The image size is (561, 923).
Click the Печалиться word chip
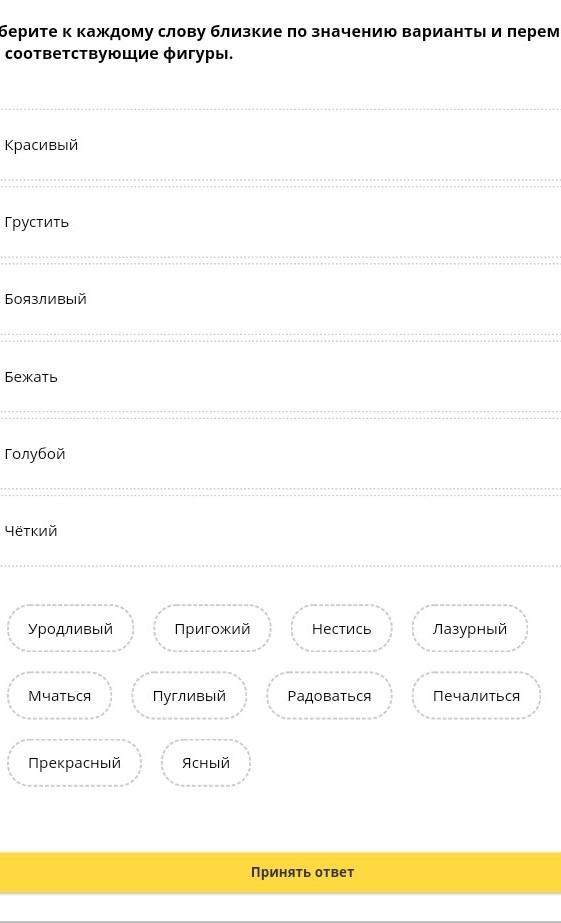point(476,695)
